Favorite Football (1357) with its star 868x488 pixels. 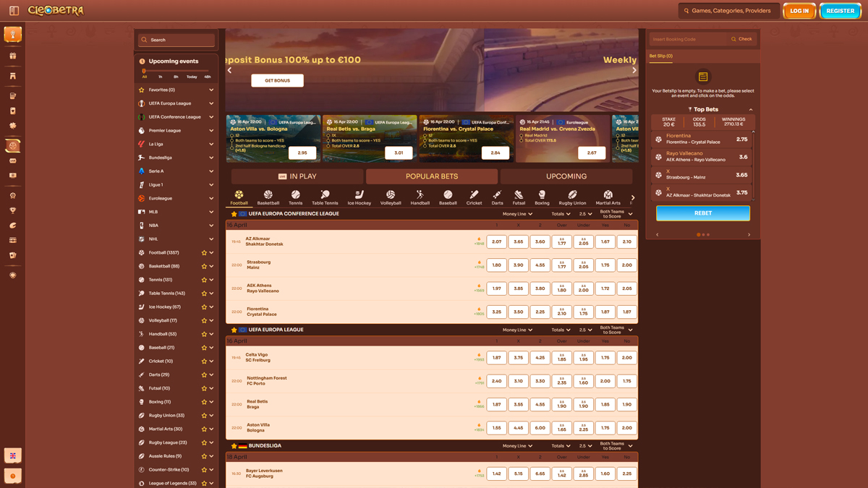pyautogui.click(x=204, y=253)
